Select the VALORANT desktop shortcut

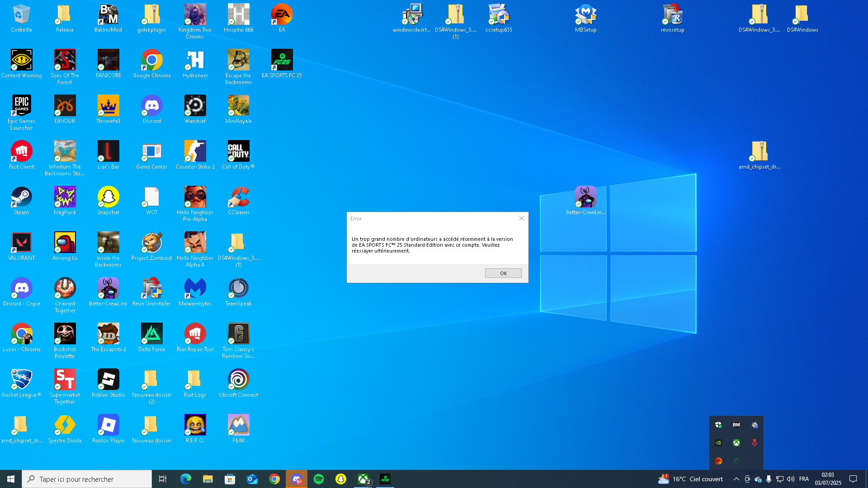(21, 246)
